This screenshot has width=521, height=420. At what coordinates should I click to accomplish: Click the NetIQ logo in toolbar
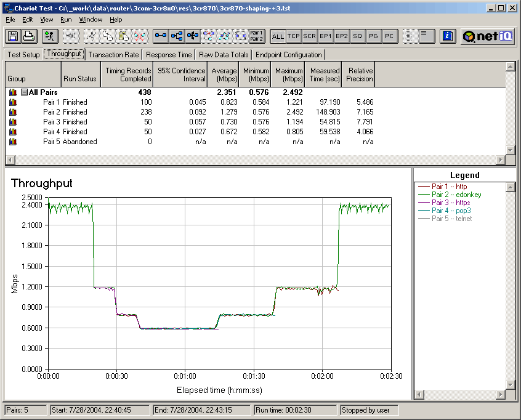488,36
